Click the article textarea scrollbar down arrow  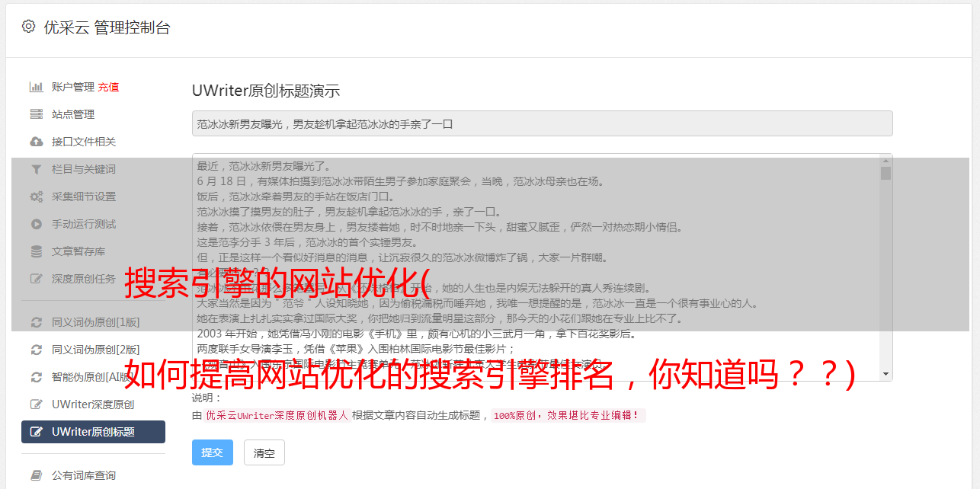pos(886,373)
